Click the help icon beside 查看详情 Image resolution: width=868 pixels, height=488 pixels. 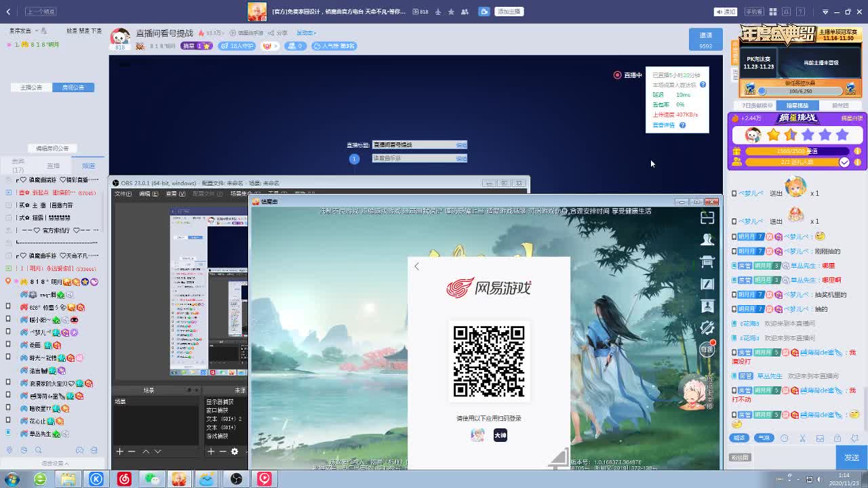[x=682, y=125]
